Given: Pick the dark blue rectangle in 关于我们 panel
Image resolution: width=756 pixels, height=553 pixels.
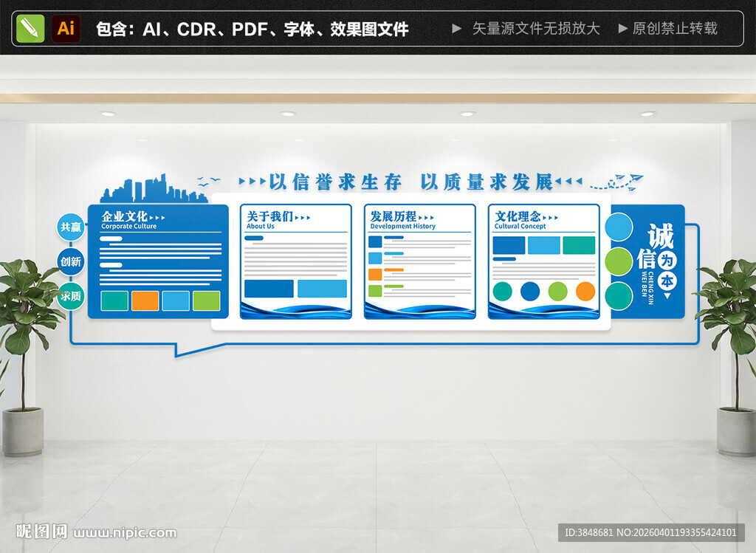Looking at the screenshot, I should click(x=269, y=288).
